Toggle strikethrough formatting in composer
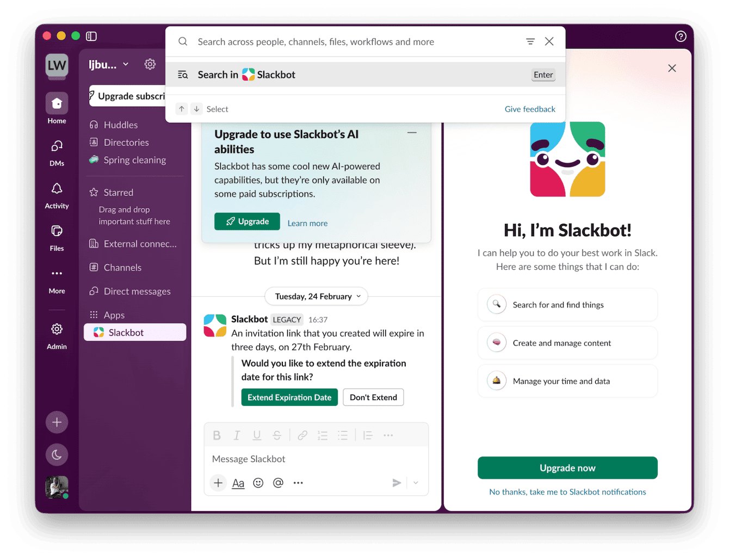Image resolution: width=729 pixels, height=560 pixels. (277, 435)
